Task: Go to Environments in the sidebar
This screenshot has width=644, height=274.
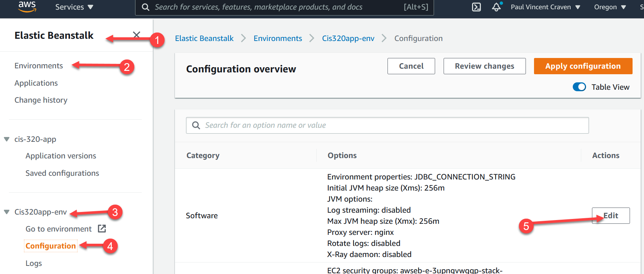Action: [39, 66]
